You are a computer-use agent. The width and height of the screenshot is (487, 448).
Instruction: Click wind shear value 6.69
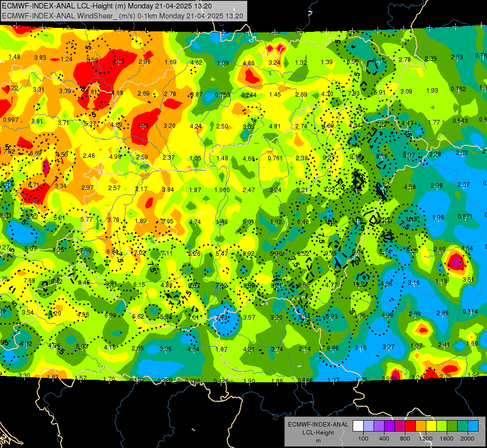coord(36,153)
